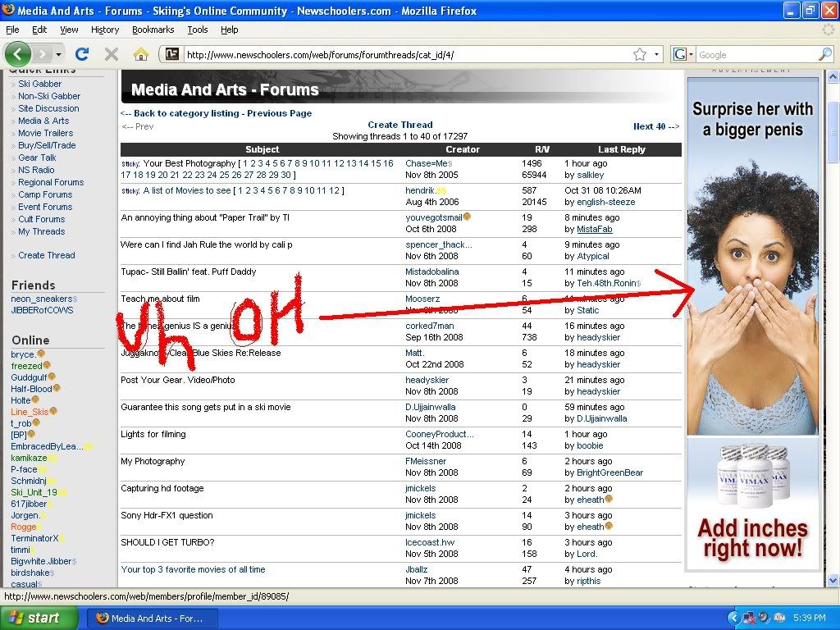Click the Stop loading X button

[x=112, y=54]
